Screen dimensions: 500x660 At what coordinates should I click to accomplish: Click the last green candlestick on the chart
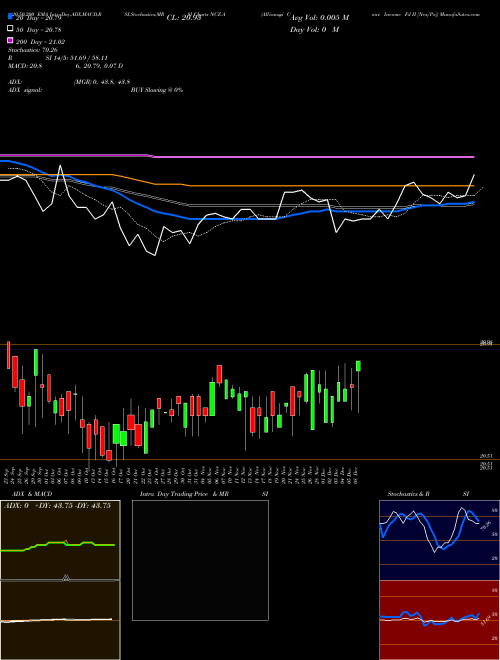point(359,366)
